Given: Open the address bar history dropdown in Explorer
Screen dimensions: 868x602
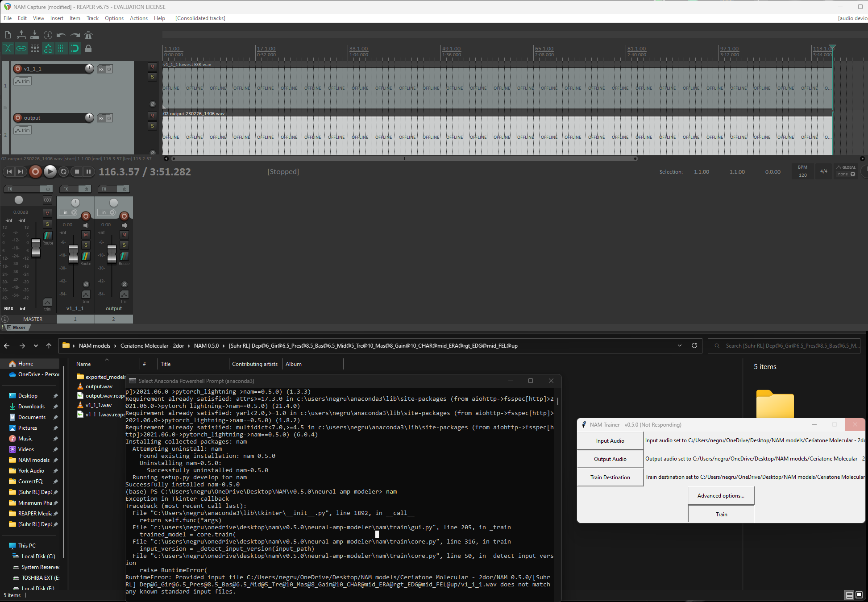Looking at the screenshot, I should tap(680, 345).
